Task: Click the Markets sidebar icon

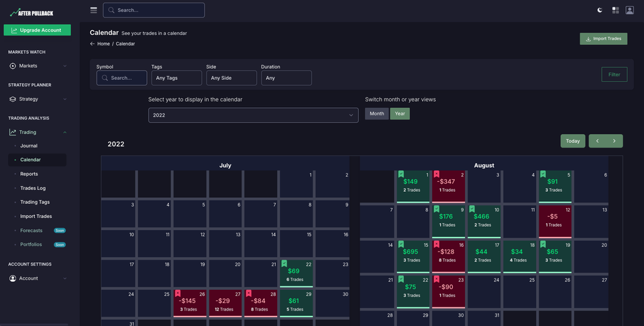Action: (13, 66)
